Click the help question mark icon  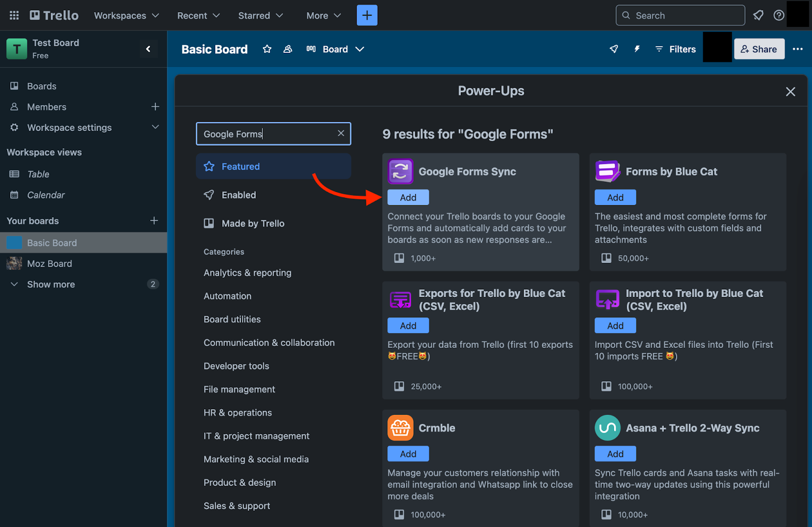tap(779, 15)
